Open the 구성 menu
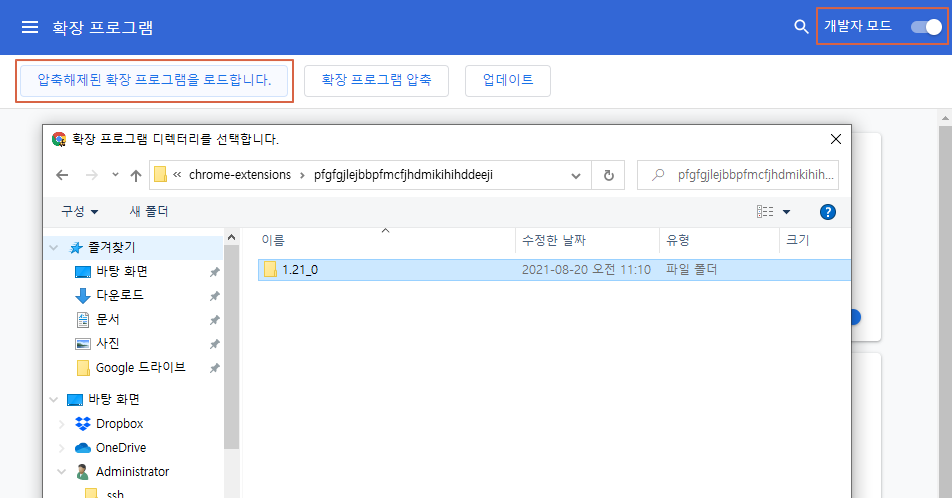 click(80, 211)
